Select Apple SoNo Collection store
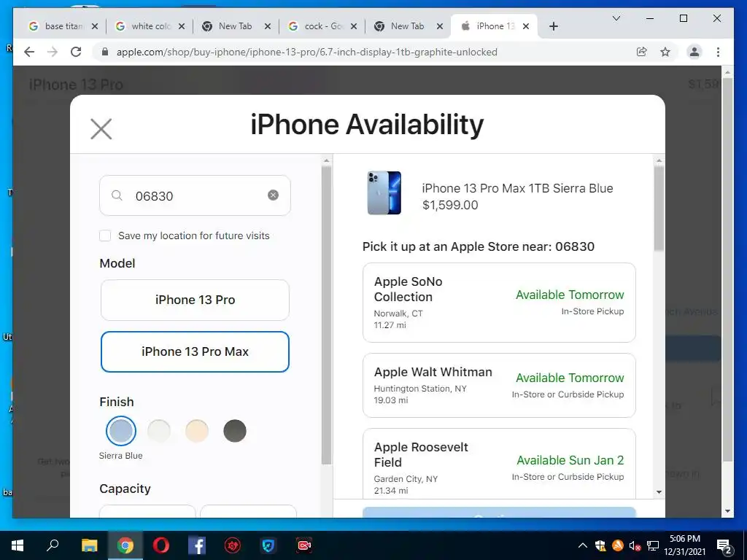The height and width of the screenshot is (560, 747). (x=499, y=303)
